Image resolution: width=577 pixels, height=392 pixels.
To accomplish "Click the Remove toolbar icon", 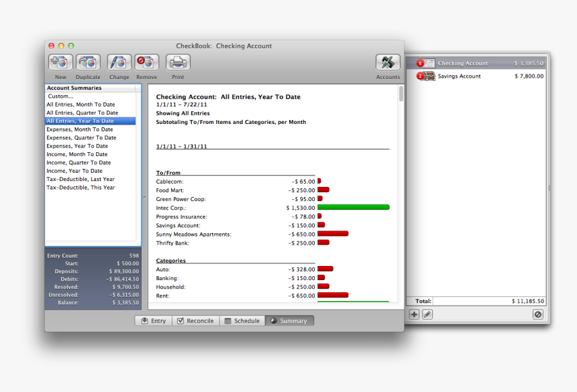I will 146,63.
